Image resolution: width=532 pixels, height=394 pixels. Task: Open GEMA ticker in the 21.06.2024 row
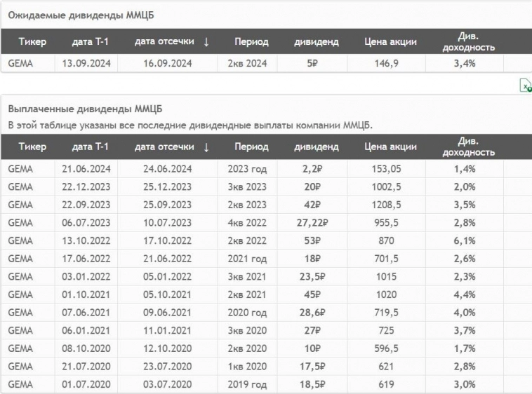pyautogui.click(x=20, y=169)
